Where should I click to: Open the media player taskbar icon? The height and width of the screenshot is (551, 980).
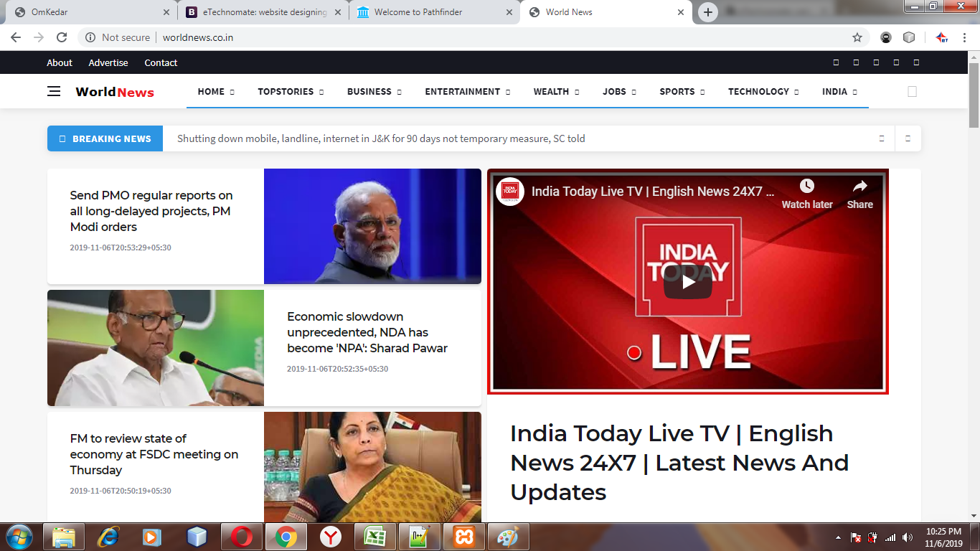[x=153, y=537]
